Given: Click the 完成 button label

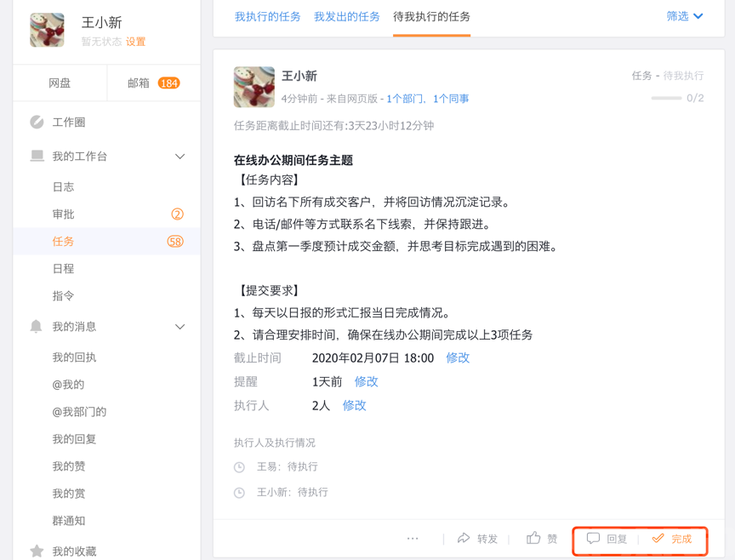Looking at the screenshot, I should pos(681,539).
